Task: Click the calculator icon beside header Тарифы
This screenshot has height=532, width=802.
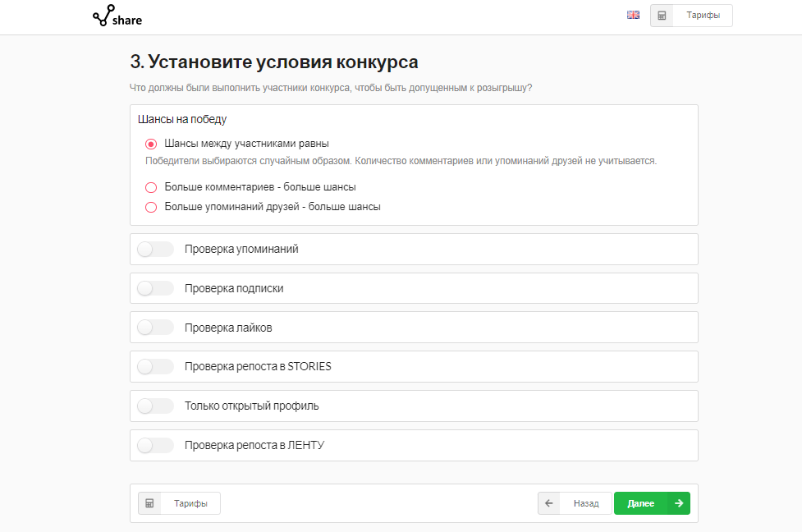Action: tap(662, 15)
